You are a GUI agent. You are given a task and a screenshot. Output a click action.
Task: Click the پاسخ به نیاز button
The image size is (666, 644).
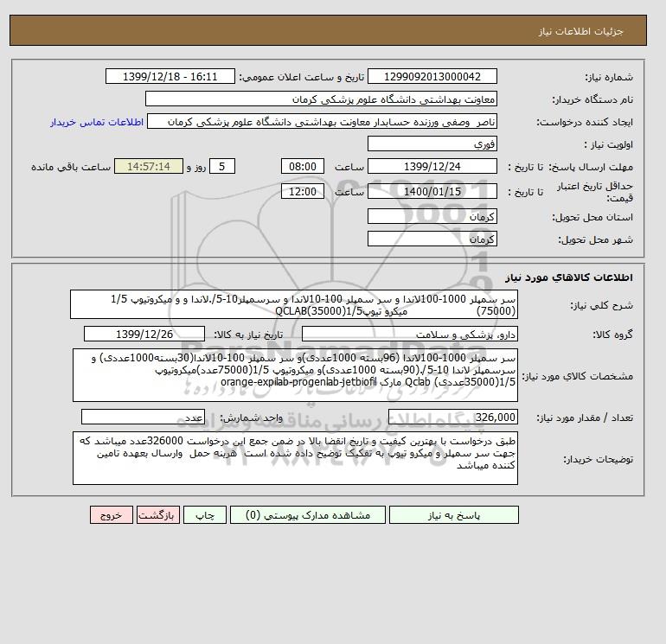click(x=453, y=515)
